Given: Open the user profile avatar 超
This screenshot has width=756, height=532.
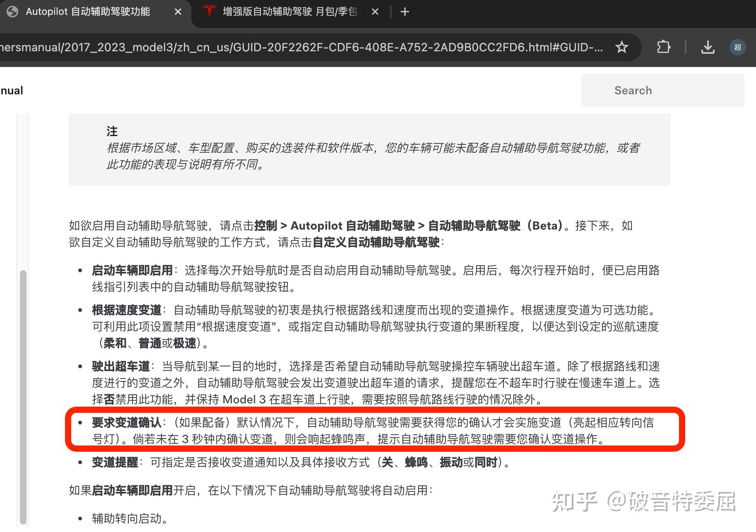Looking at the screenshot, I should (737, 47).
